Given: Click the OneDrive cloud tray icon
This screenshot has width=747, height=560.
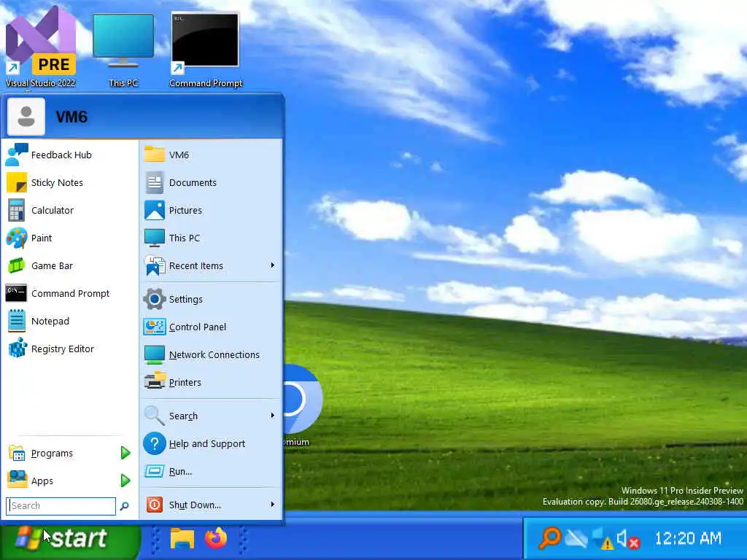Looking at the screenshot, I should click(x=576, y=539).
